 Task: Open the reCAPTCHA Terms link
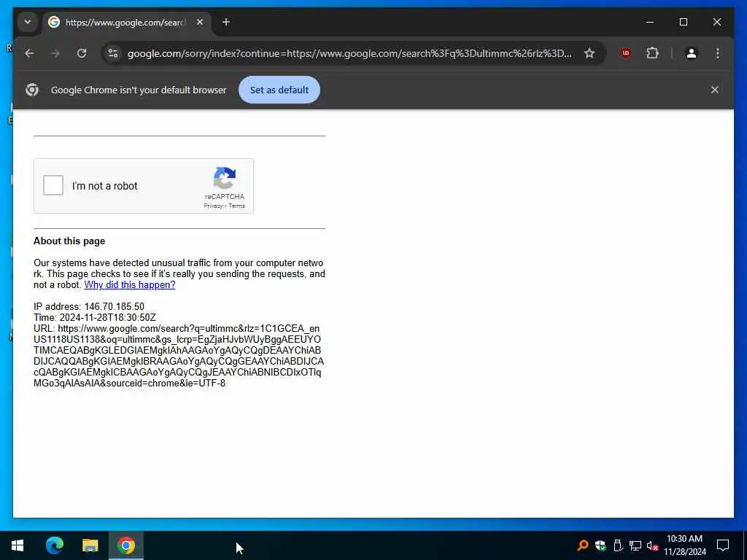[237, 206]
